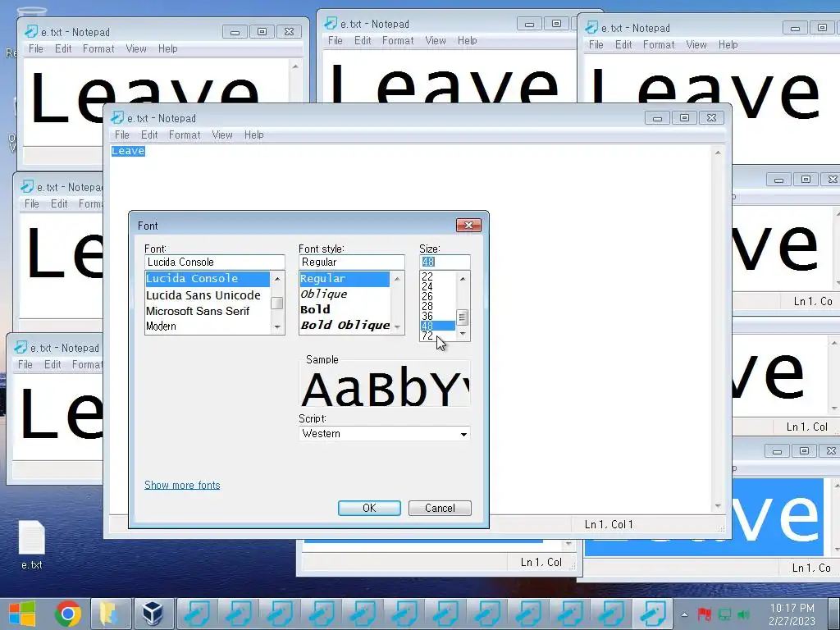The image size is (840, 630).
Task: Maximize the front Notepad window
Action: pos(684,117)
